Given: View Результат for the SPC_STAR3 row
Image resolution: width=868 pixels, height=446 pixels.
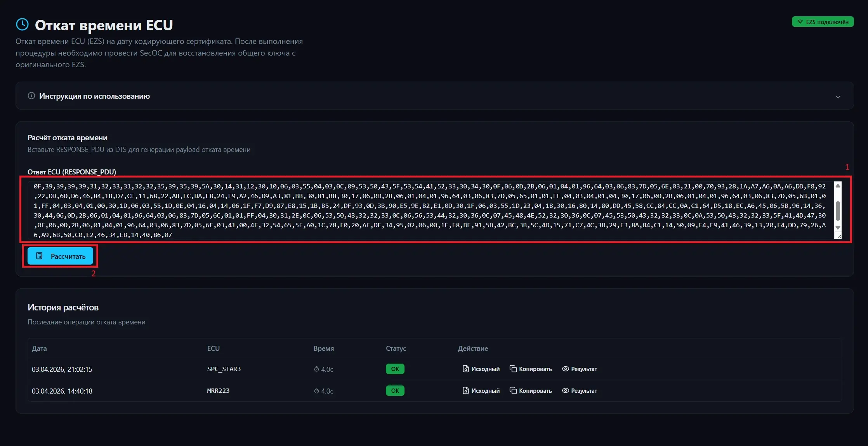Looking at the screenshot, I should click(x=580, y=369).
